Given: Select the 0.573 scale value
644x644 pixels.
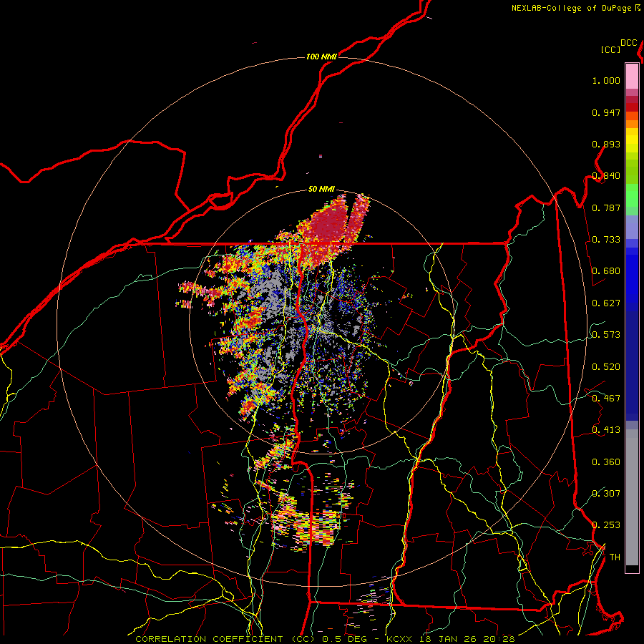Looking at the screenshot, I should 606,335.
